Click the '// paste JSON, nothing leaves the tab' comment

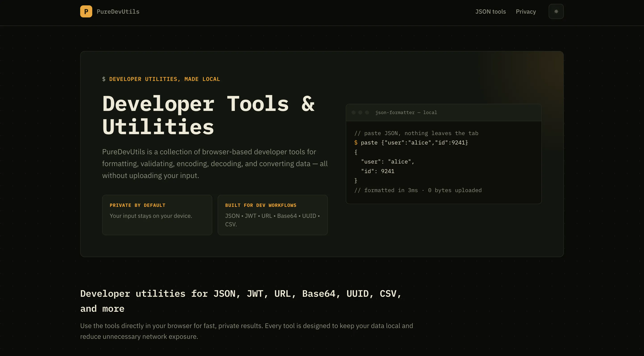tap(416, 133)
